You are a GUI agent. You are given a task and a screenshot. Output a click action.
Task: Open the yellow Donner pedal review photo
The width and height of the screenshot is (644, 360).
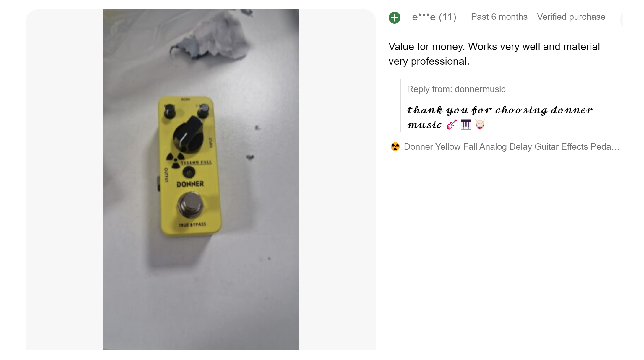click(201, 179)
